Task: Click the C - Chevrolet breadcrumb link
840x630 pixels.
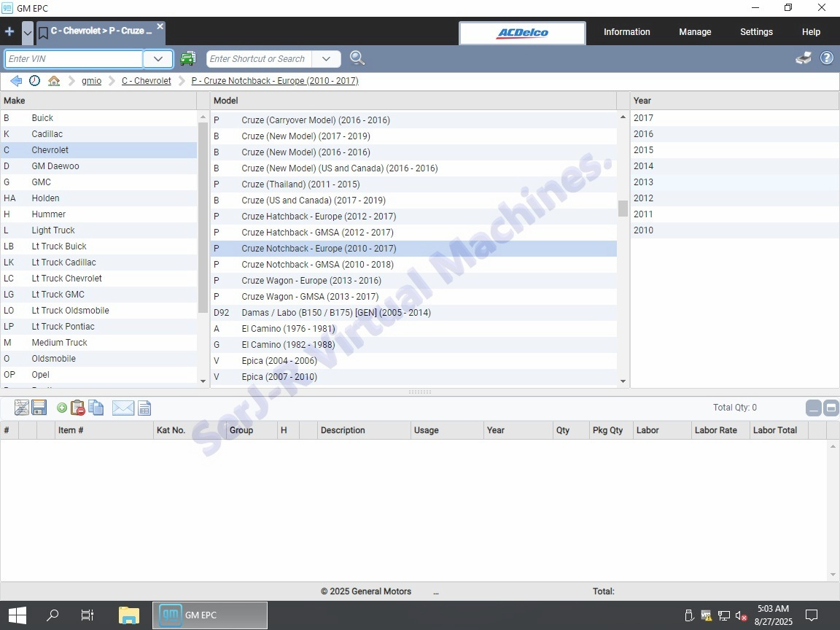Action: [146, 81]
